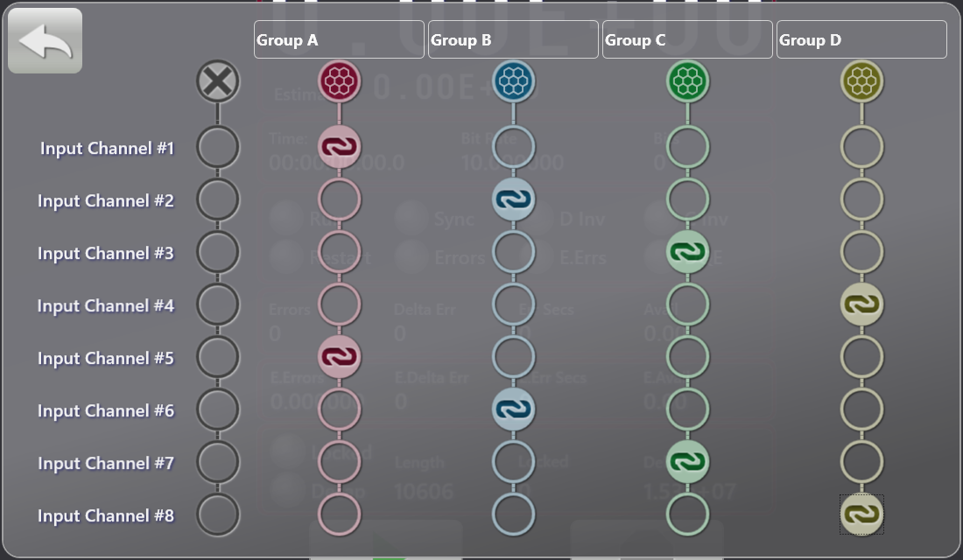Click the gray X unassigned group icon
This screenshot has width=963, height=560.
coord(218,82)
